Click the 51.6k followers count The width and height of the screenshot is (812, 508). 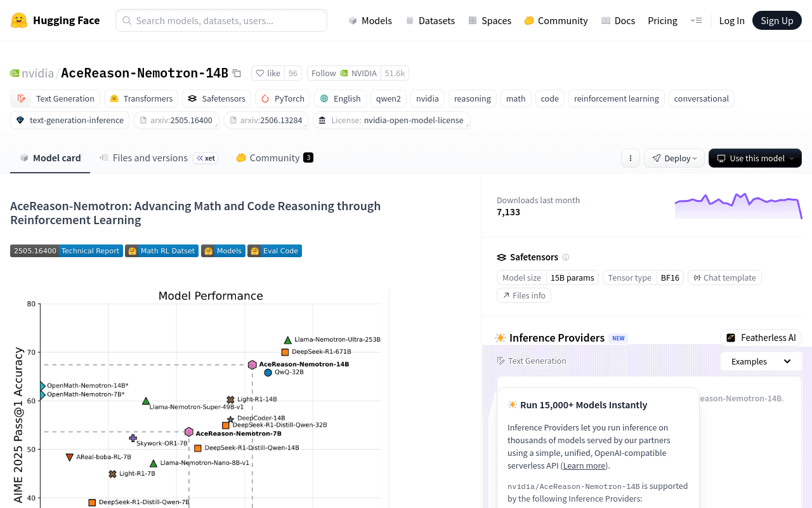(x=395, y=73)
